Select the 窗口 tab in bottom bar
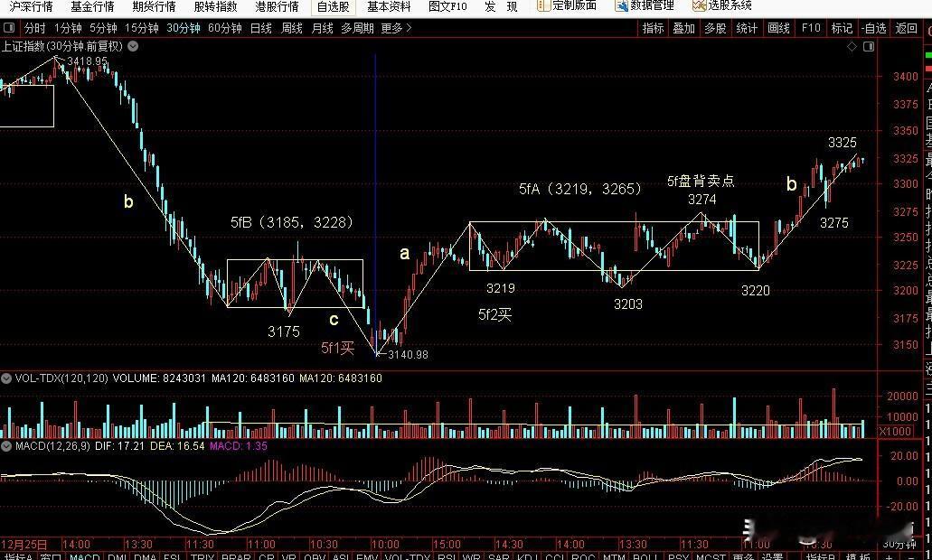The height and width of the screenshot is (560, 932). (52, 556)
